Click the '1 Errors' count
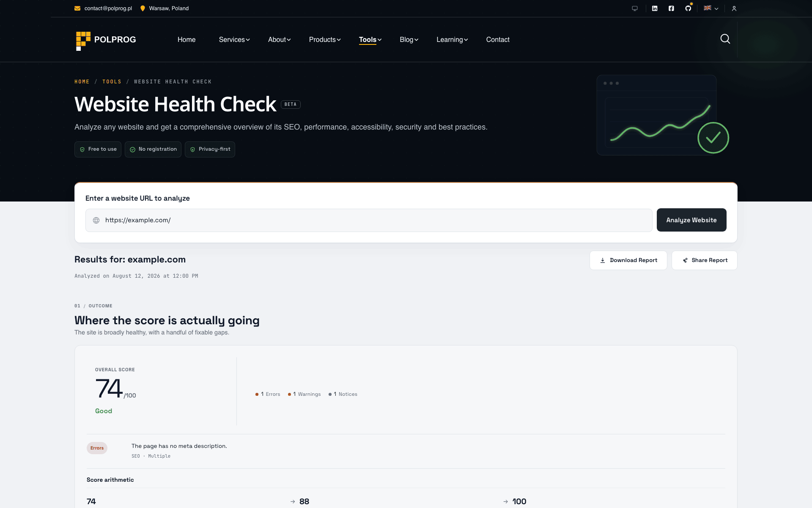 click(x=268, y=394)
